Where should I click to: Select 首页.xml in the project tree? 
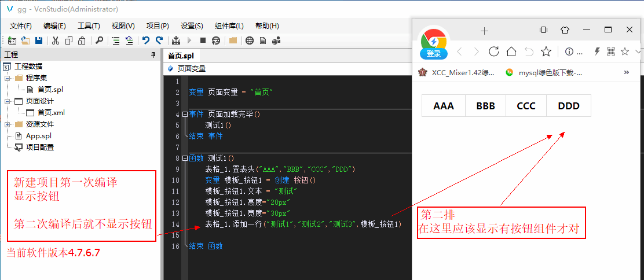coord(50,113)
